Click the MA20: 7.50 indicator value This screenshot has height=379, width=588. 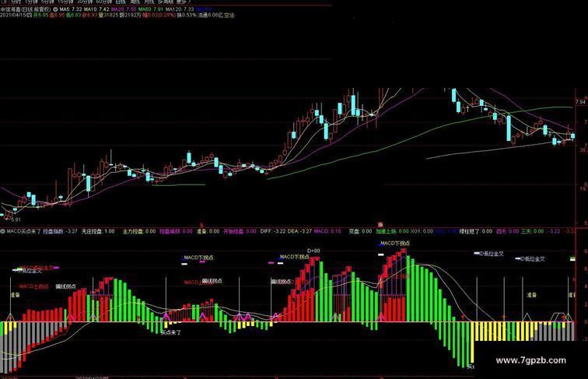click(124, 9)
